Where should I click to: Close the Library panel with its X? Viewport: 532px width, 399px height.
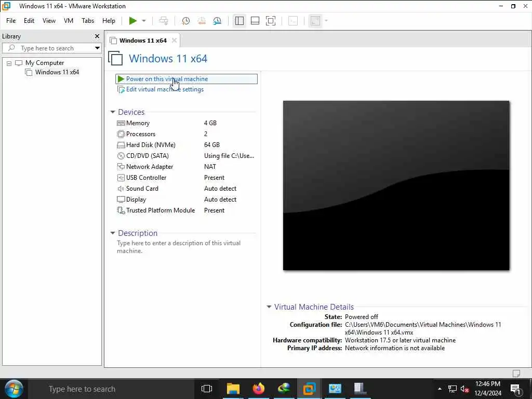click(97, 36)
